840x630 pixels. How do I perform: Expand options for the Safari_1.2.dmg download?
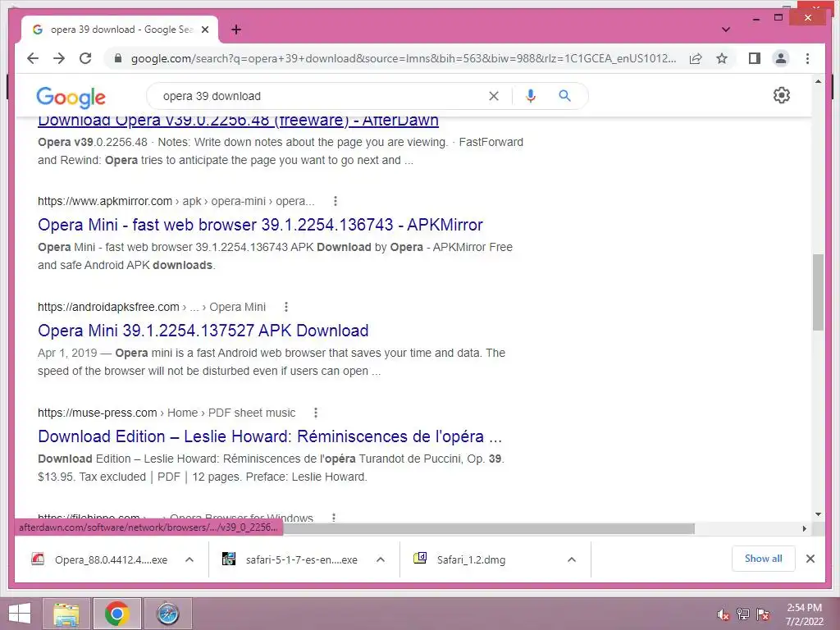click(x=572, y=559)
